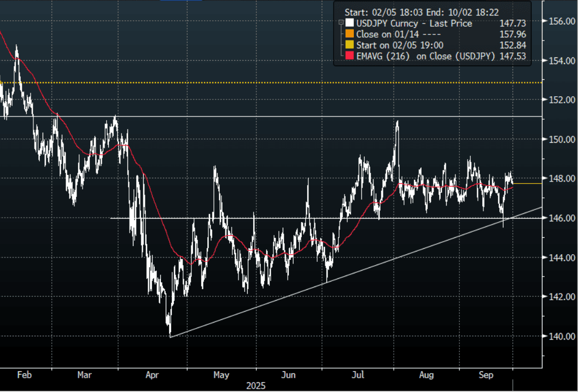Select the USDJPY Curncy - Last Price label
This screenshot has width=578, height=392.
(x=413, y=24)
